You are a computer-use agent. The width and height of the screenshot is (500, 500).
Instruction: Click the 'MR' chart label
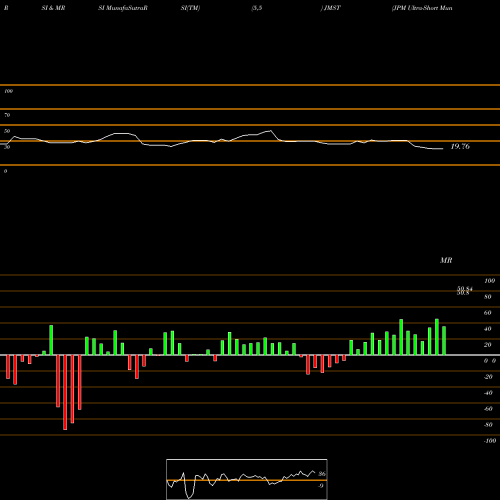pyautogui.click(x=446, y=260)
